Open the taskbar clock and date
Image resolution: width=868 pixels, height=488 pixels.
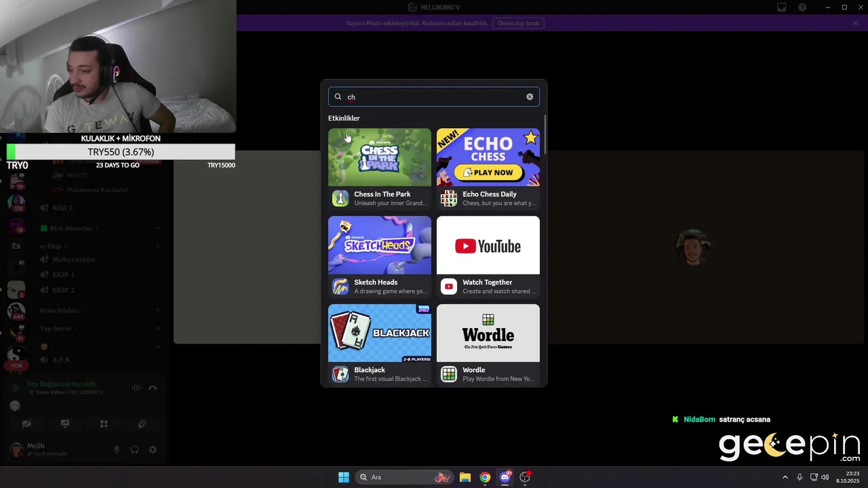(848, 477)
